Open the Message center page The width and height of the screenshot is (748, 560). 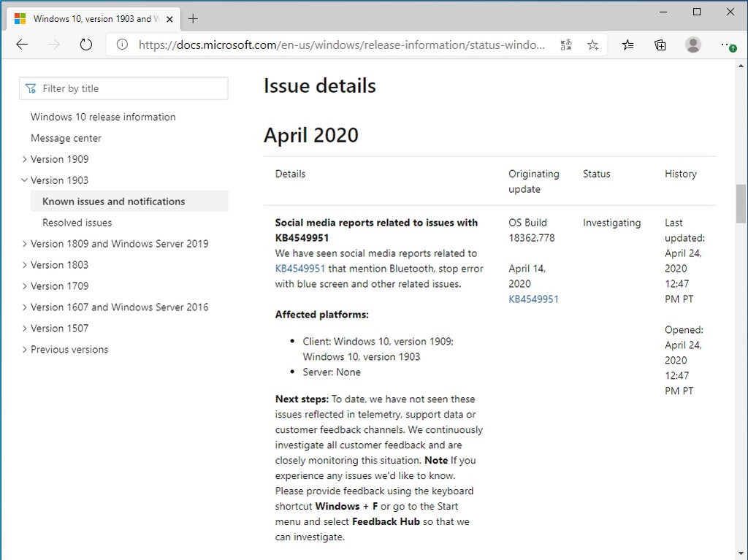coord(66,138)
